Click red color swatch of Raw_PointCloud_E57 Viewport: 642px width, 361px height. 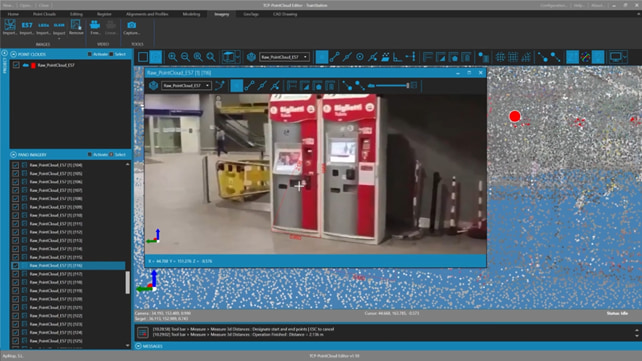coord(34,65)
